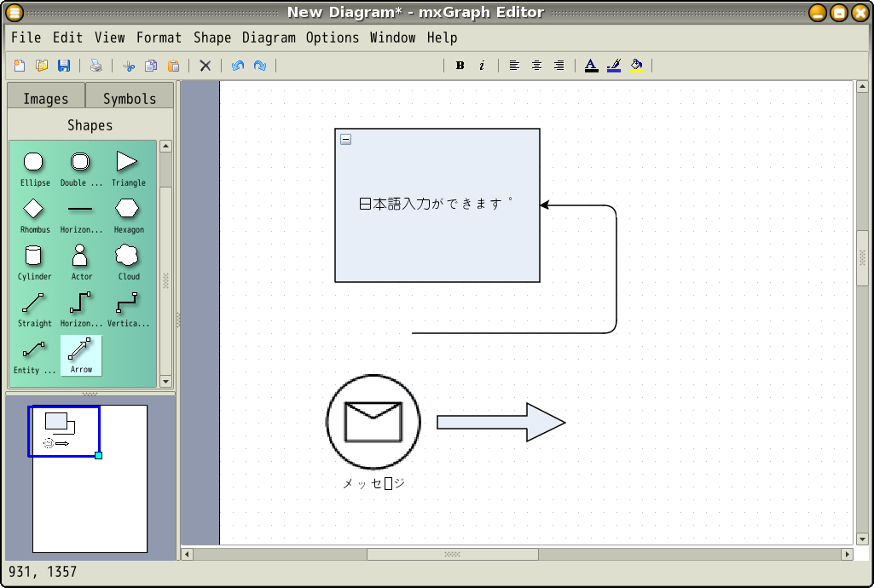Select the Rhombus shape
874x588 pixels.
[x=35, y=216]
